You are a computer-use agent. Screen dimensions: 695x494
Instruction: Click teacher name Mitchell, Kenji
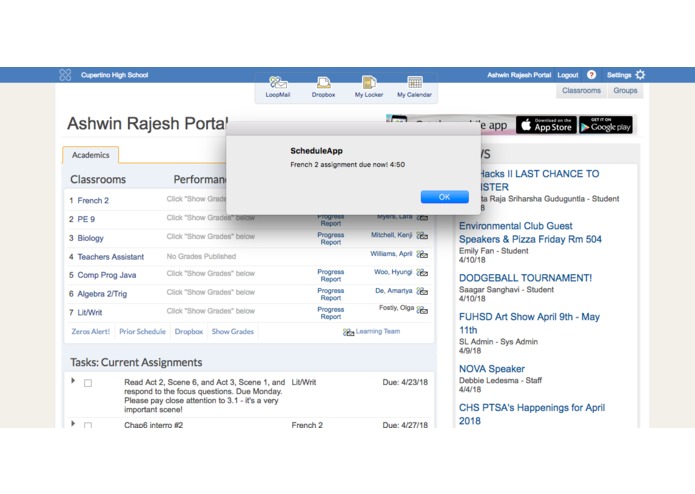click(391, 235)
